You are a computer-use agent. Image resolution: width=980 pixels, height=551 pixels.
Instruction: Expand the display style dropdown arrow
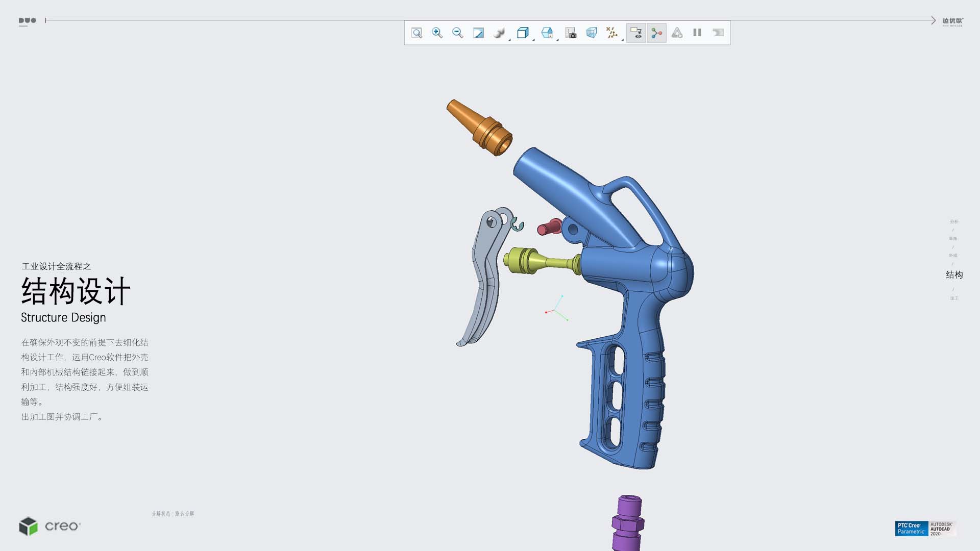tap(510, 39)
